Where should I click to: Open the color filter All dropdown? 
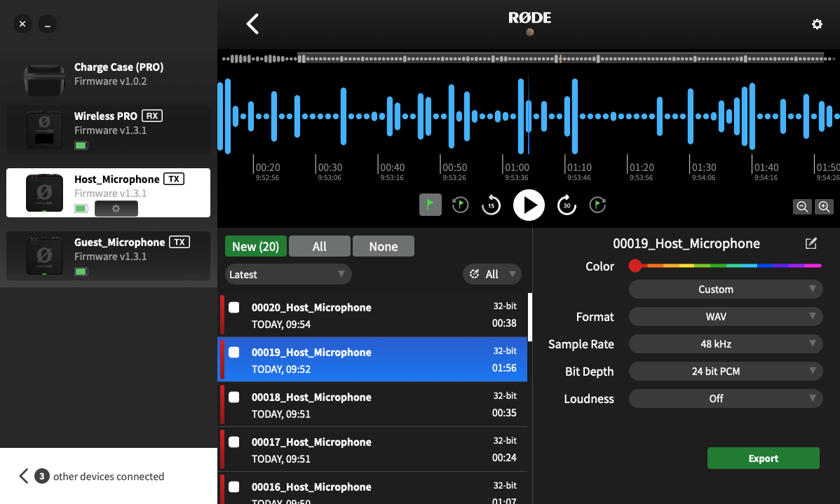[492, 274]
